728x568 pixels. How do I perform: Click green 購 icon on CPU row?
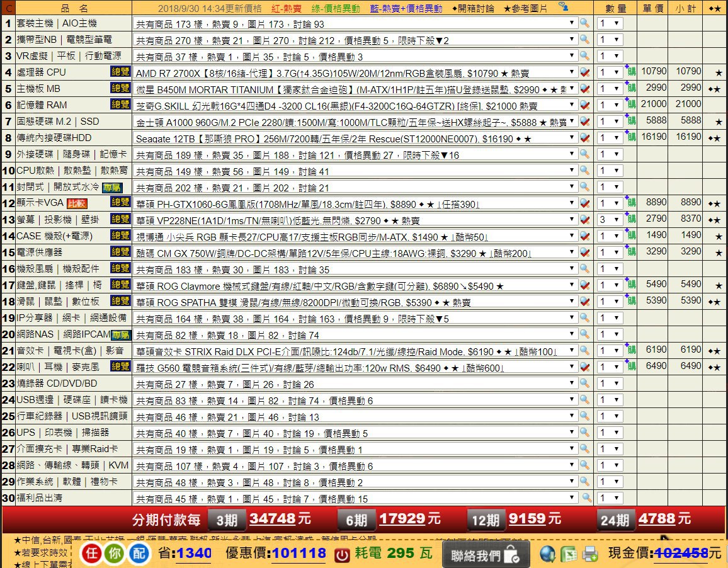630,72
